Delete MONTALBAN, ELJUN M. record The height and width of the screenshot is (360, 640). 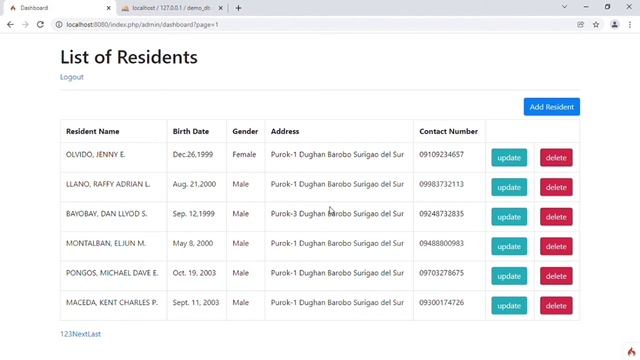point(556,247)
